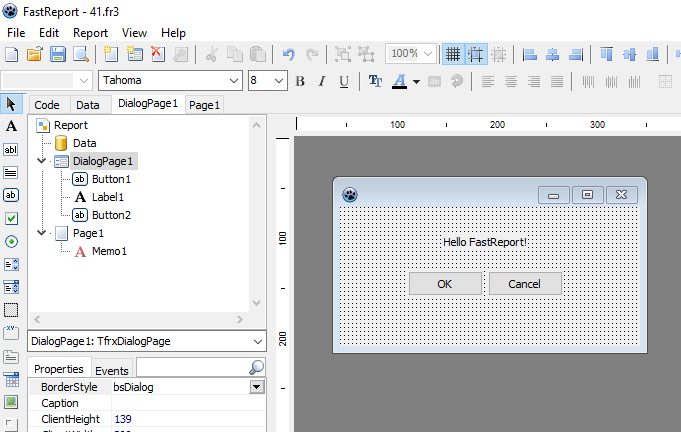Viewport: 681px width, 432px height.
Task: Click the Cancel button on dialog form
Action: pyautogui.click(x=525, y=284)
